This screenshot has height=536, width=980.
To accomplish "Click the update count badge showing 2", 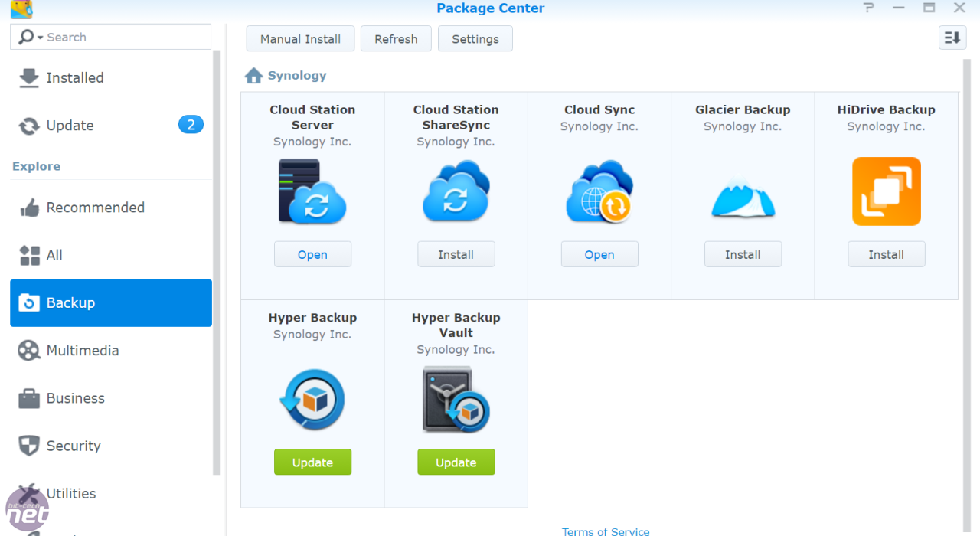I will 191,125.
